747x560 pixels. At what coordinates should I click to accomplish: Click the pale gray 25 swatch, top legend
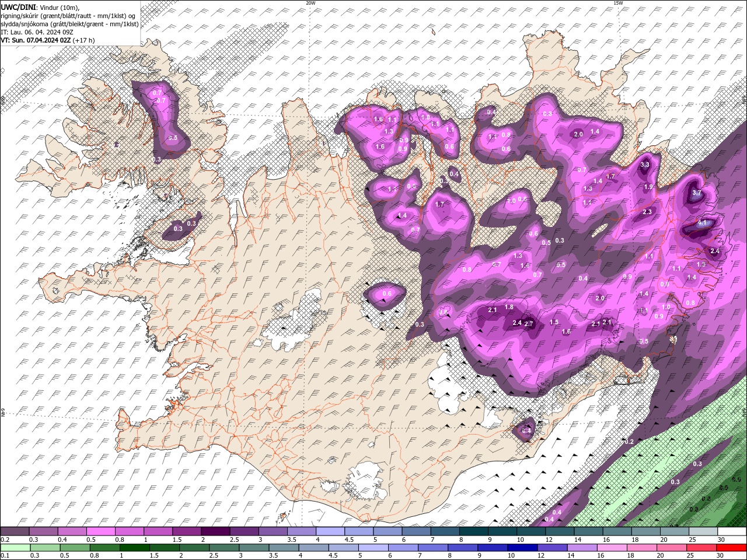pyautogui.click(x=703, y=531)
